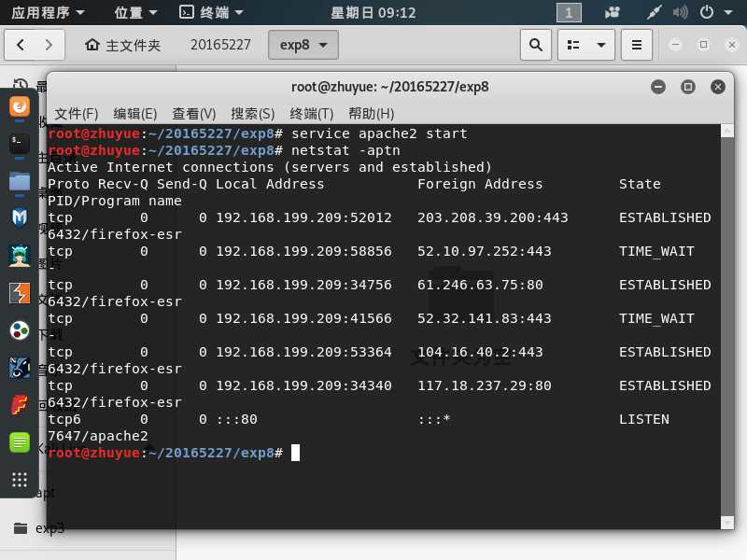The width and height of the screenshot is (747, 560).
Task: Open the clock 星期日 09:12 calendar
Action: (x=373, y=12)
